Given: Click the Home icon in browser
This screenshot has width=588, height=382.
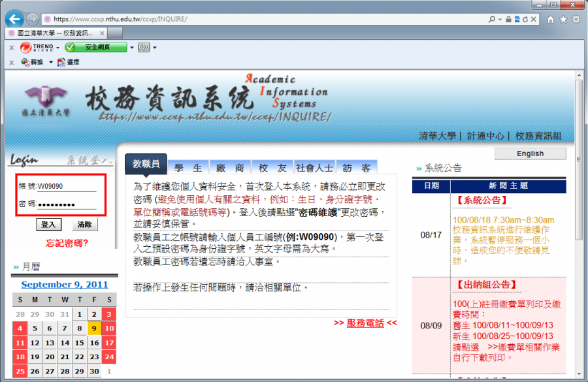Looking at the screenshot, I should click(550, 20).
